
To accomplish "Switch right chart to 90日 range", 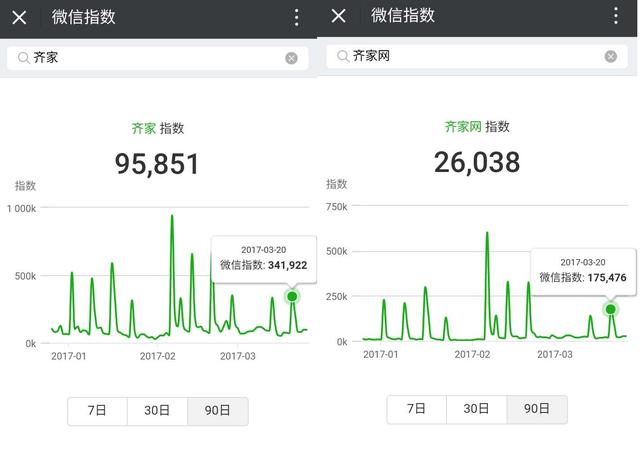I will (536, 409).
